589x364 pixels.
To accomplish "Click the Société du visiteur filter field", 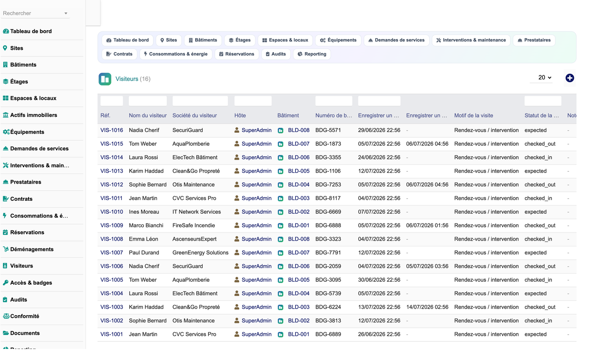I will pos(200,101).
